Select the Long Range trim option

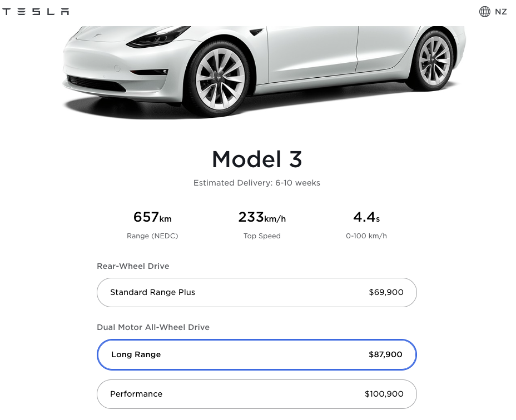pyautogui.click(x=257, y=354)
